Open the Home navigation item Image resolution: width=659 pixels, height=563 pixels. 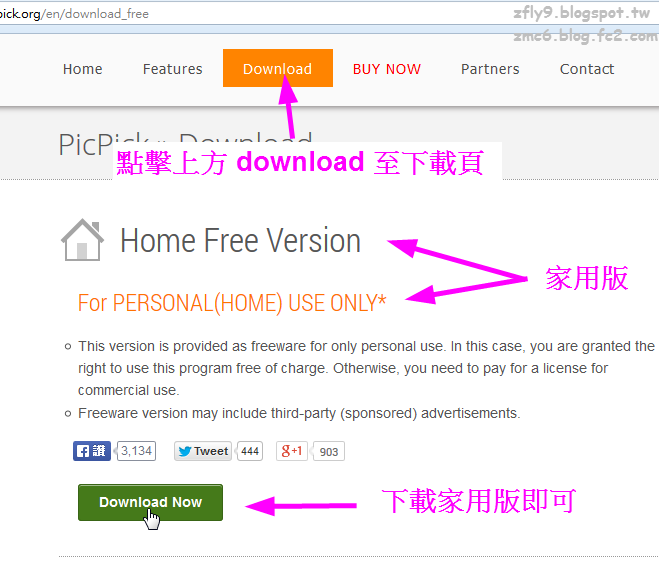[x=82, y=69]
